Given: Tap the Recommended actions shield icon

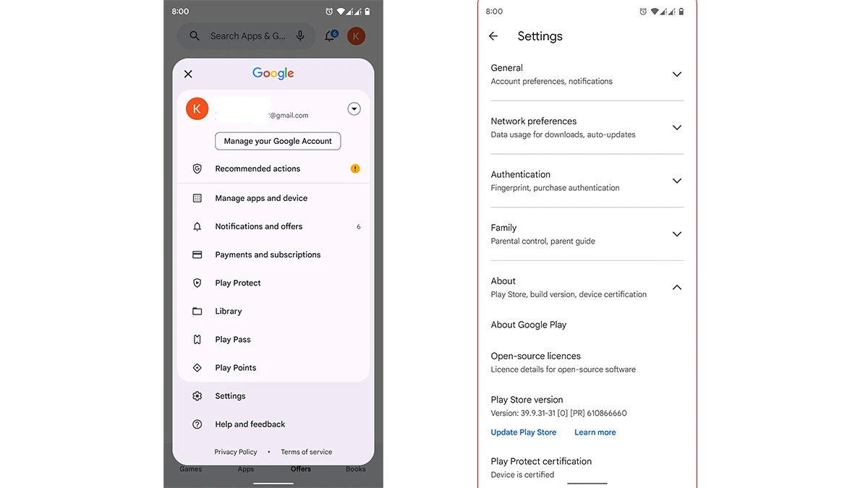Looking at the screenshot, I should tap(197, 168).
